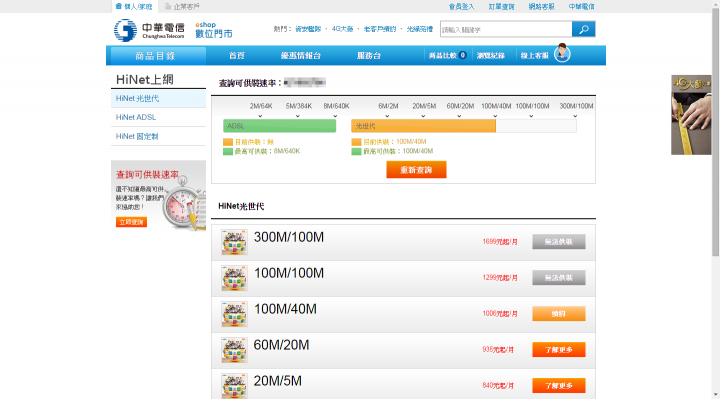Open the 100M/40M product thumbnail
Image resolution: width=720 pixels, height=399 pixels.
pyautogui.click(x=234, y=314)
